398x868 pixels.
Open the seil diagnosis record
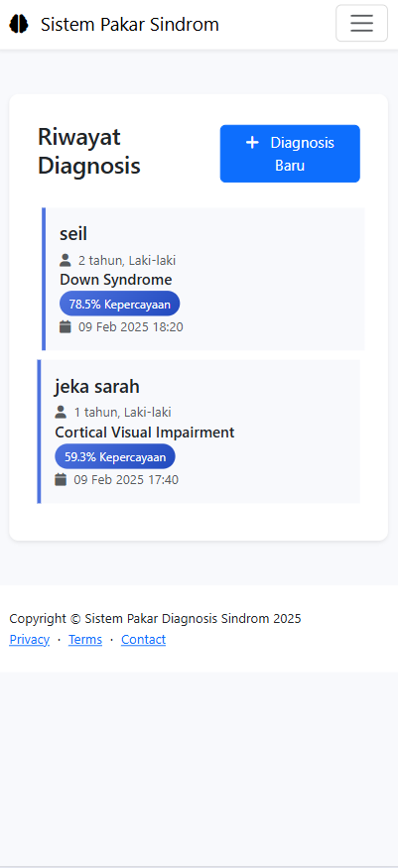click(x=203, y=279)
